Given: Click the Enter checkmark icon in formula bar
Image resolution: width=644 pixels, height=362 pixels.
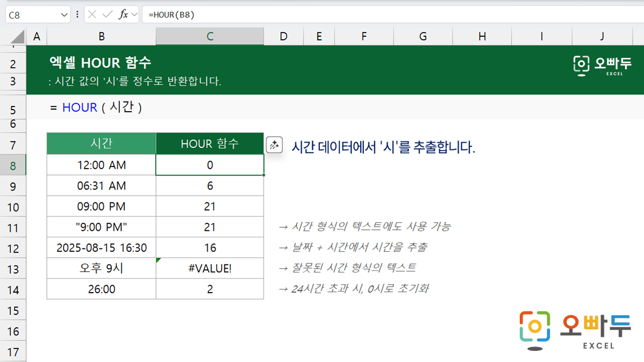Looking at the screenshot, I should click(107, 15).
